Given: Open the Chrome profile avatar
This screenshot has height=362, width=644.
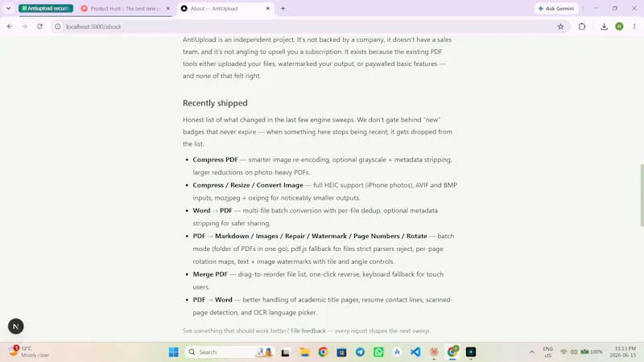Looking at the screenshot, I should tap(619, 27).
